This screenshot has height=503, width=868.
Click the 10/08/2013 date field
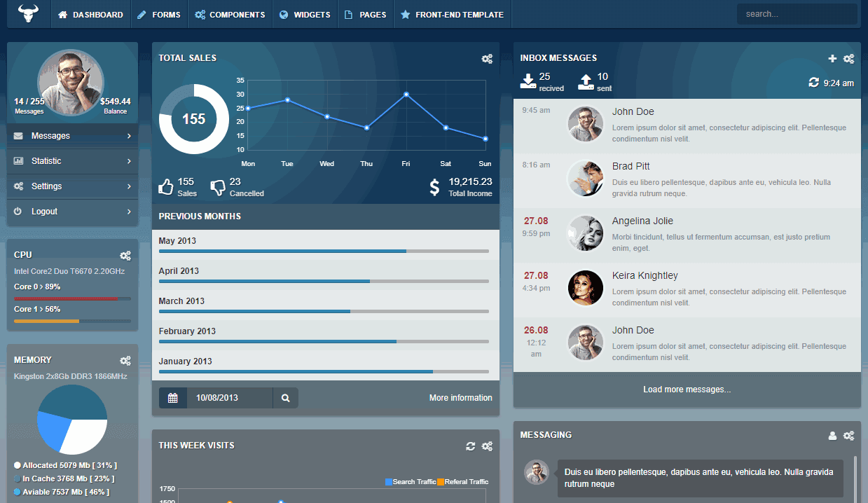(230, 398)
